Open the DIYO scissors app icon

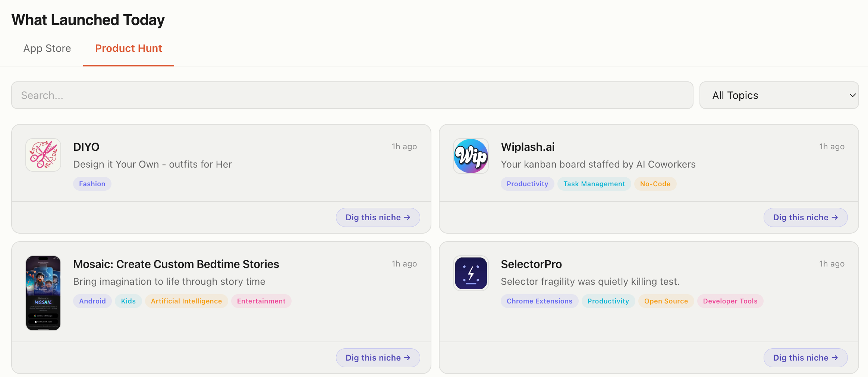[x=43, y=155]
